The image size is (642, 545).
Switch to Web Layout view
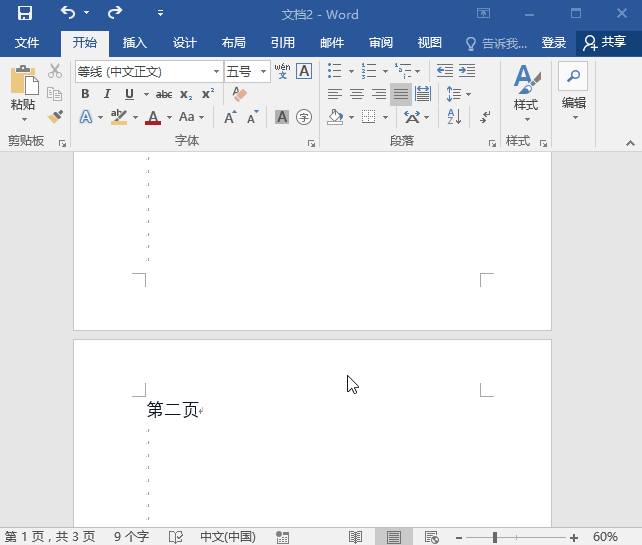pyautogui.click(x=432, y=537)
